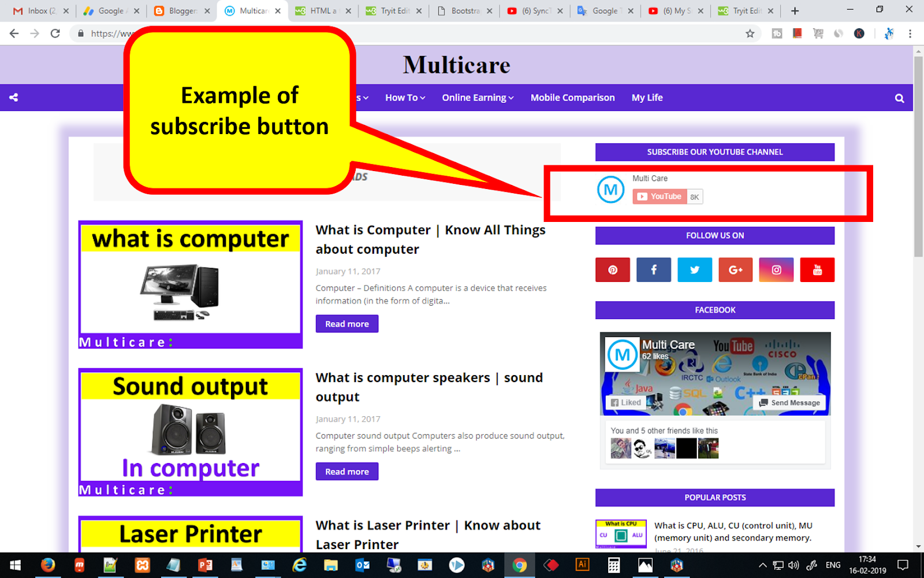Image resolution: width=924 pixels, height=578 pixels.
Task: Click the browser back arrow
Action: 14,34
